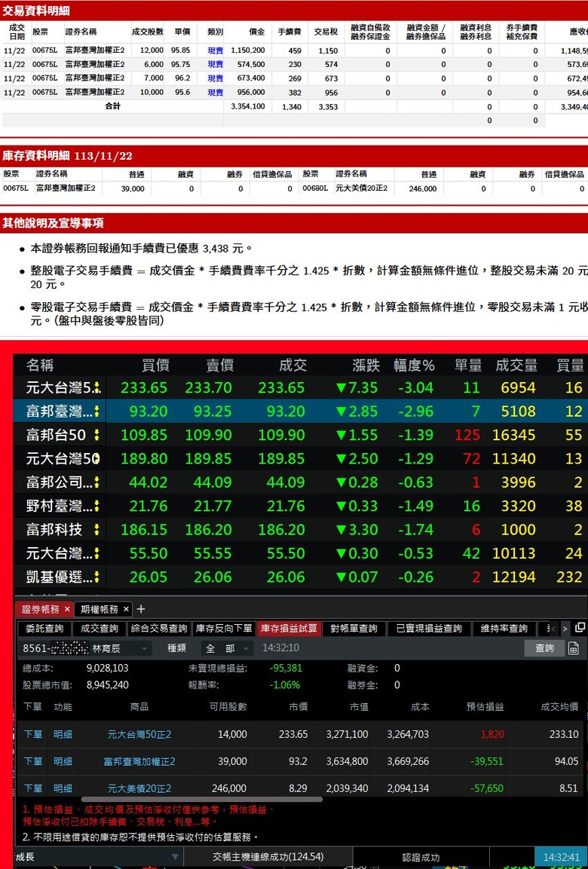
Task: Click the yellow icon beside 野村臺灣
Action: point(97,506)
